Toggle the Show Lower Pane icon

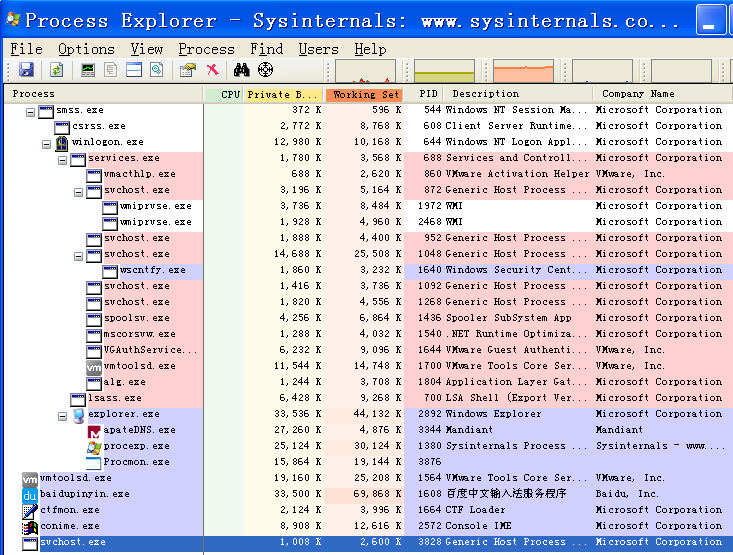134,70
